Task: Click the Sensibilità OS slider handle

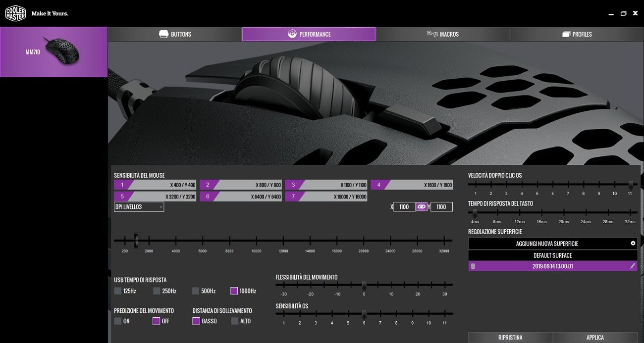Action: click(x=364, y=314)
